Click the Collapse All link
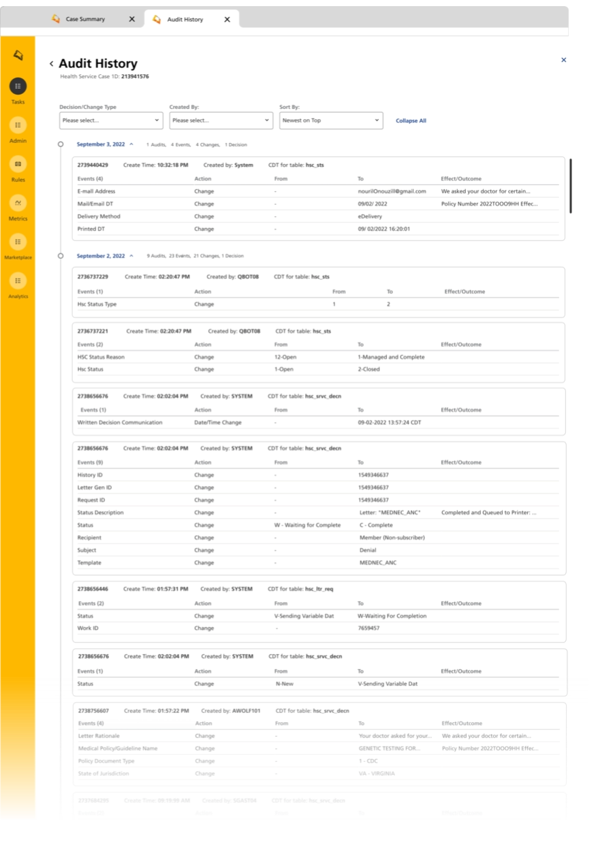The width and height of the screenshot is (598, 868). click(411, 120)
